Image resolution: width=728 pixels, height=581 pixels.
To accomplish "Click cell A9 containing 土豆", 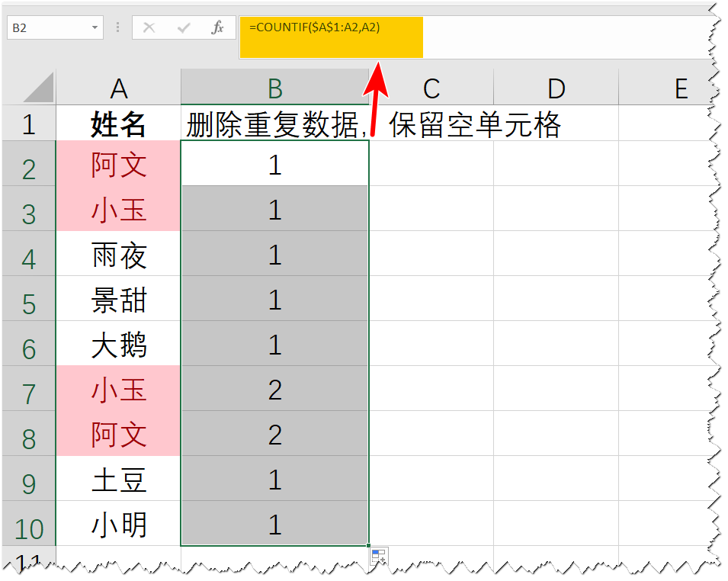I will pos(118,478).
